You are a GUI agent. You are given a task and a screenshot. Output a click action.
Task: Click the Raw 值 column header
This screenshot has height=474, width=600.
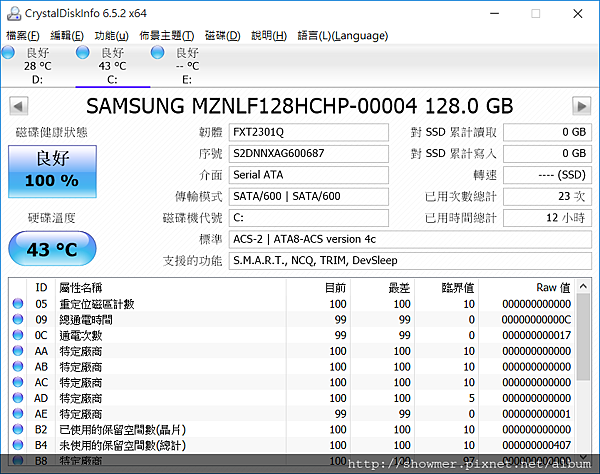pyautogui.click(x=527, y=287)
